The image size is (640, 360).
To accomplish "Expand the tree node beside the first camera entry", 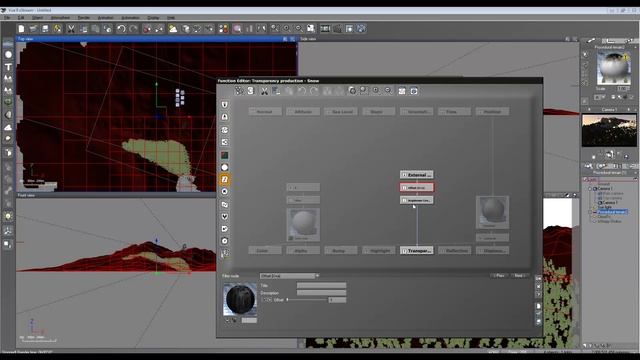I will click(590, 189).
